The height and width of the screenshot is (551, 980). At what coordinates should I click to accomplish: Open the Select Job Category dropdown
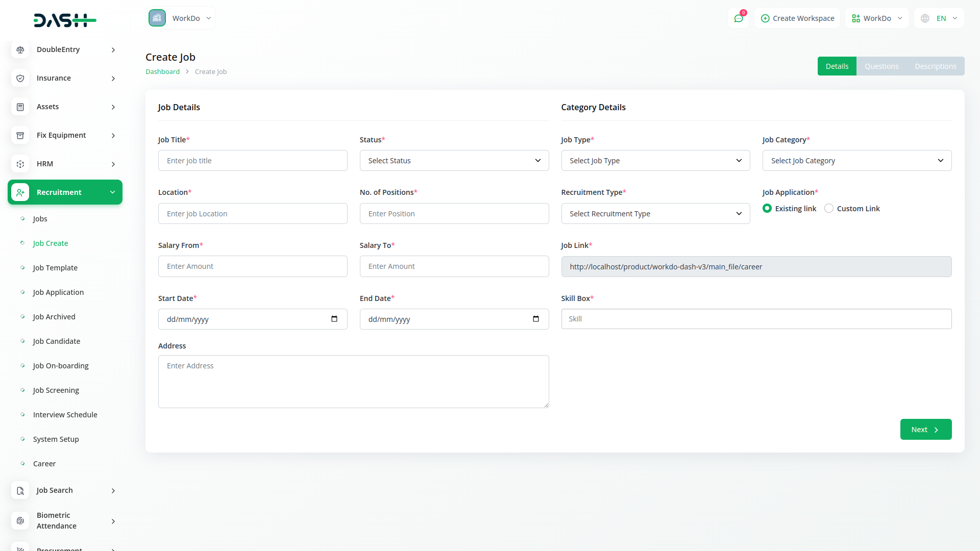856,161
